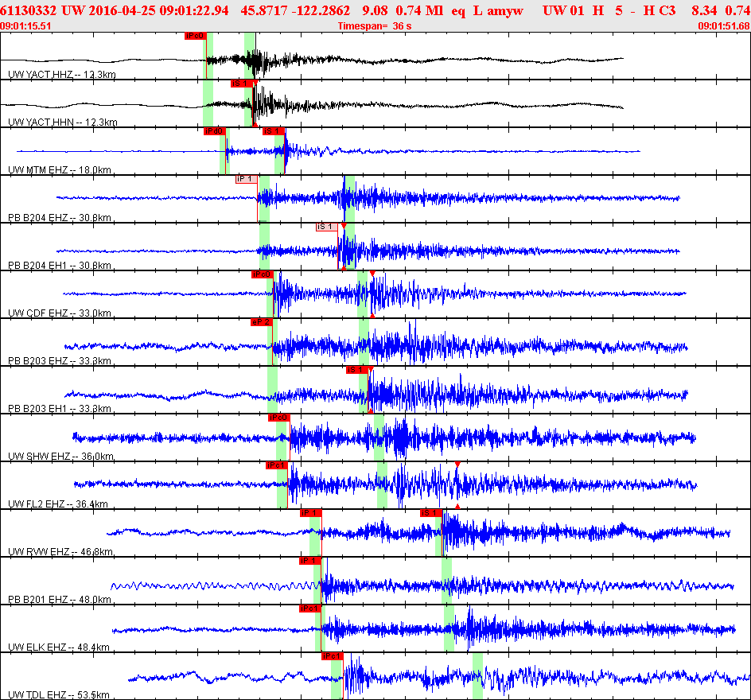Click the iS 1 pick flag on MTM EHZ trace

click(x=274, y=131)
